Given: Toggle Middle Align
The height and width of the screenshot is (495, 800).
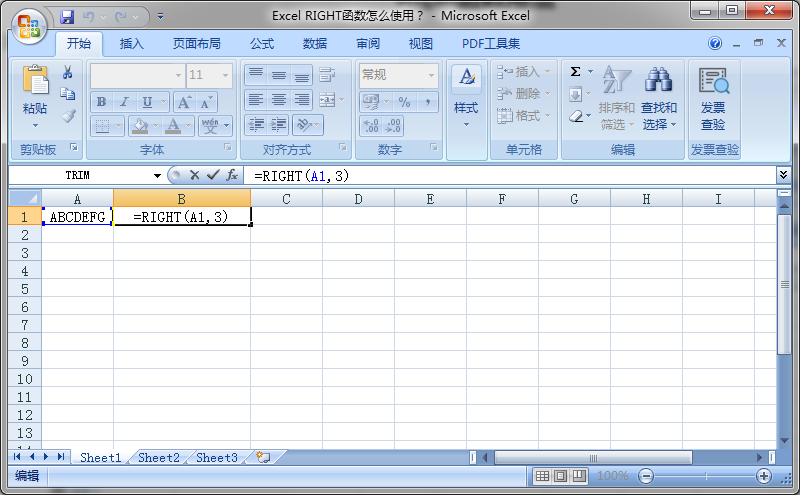Looking at the screenshot, I should coord(279,75).
